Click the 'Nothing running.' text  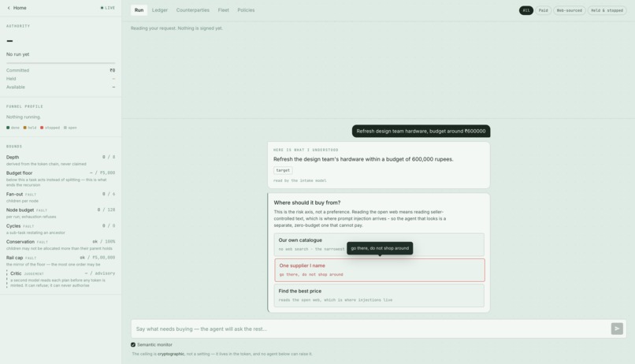tap(24, 117)
